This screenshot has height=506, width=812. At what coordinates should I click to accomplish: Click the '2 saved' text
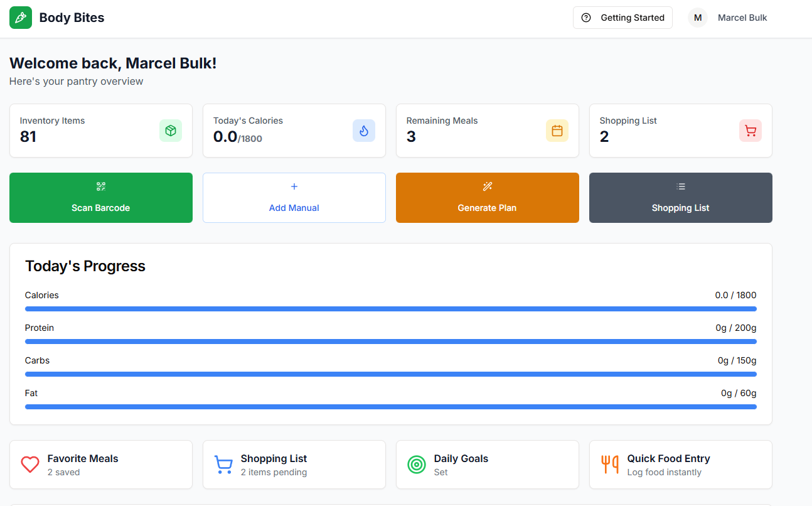coord(63,472)
